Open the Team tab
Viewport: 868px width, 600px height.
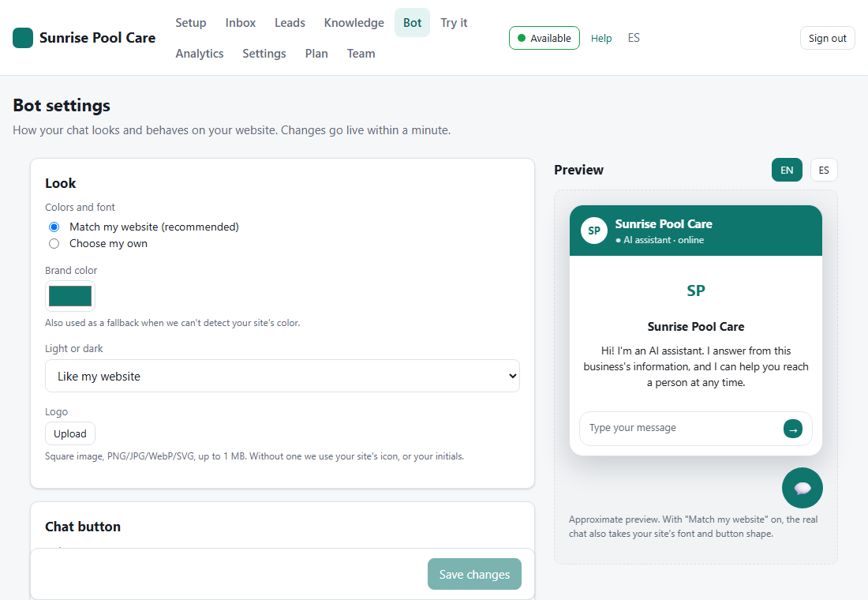[361, 54]
